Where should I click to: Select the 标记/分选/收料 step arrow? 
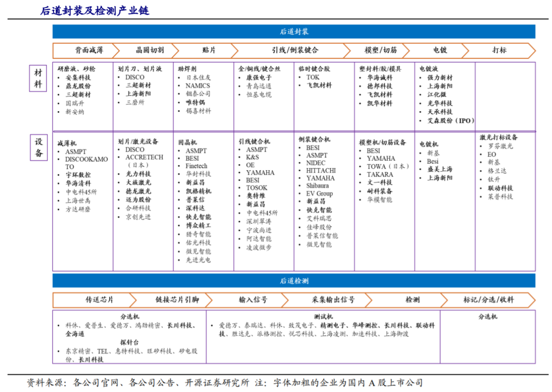488,300
